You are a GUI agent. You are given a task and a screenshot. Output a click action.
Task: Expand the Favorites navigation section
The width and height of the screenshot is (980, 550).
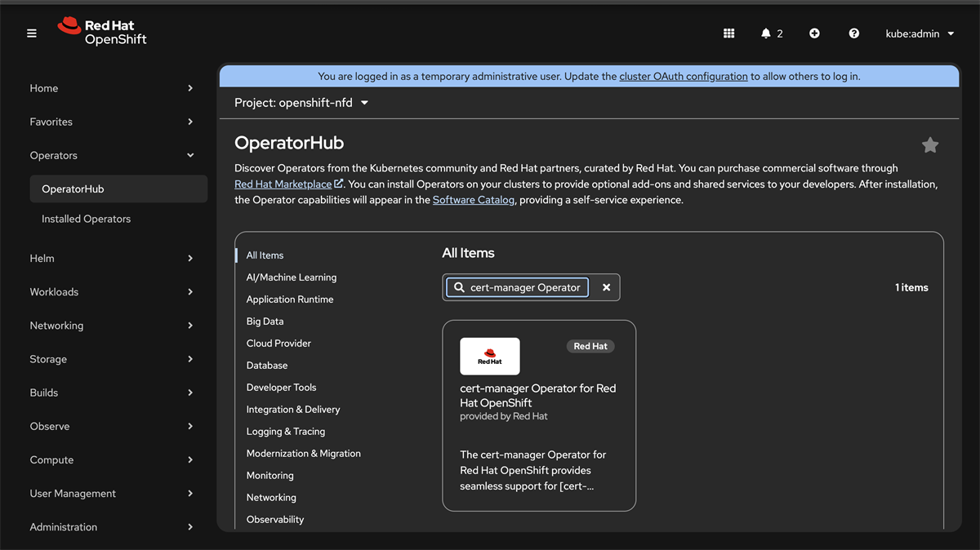click(x=111, y=122)
